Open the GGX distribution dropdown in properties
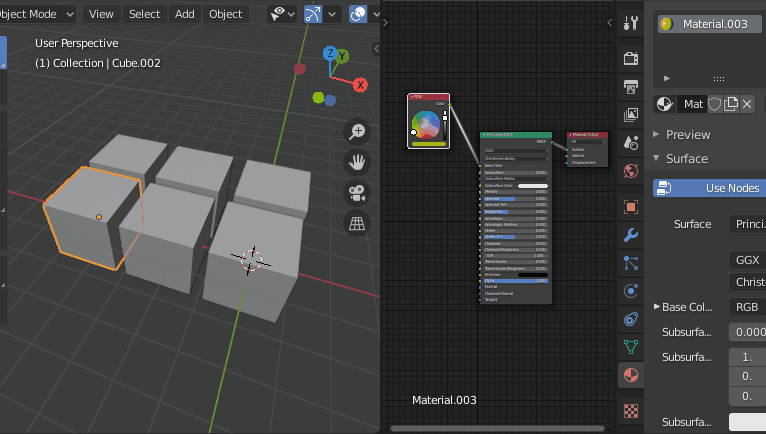This screenshot has height=434, width=766. 747,260
